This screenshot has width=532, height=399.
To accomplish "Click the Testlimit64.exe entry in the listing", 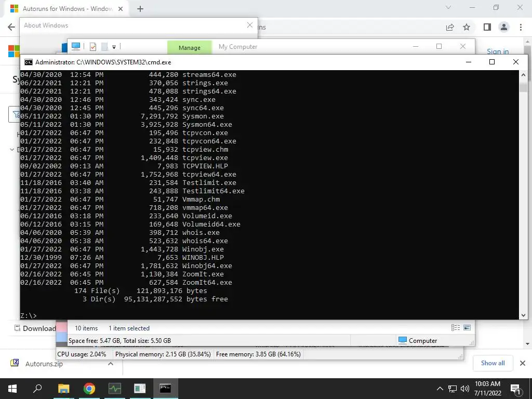I will (213, 191).
